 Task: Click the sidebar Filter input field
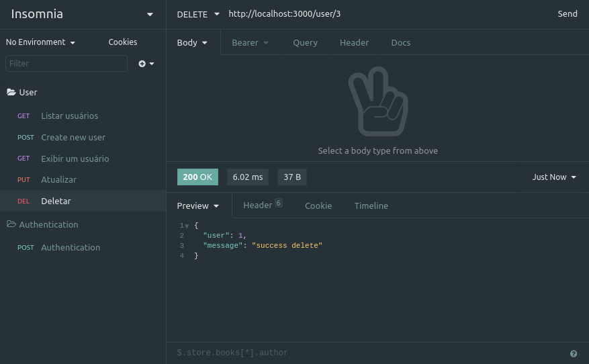(x=66, y=64)
